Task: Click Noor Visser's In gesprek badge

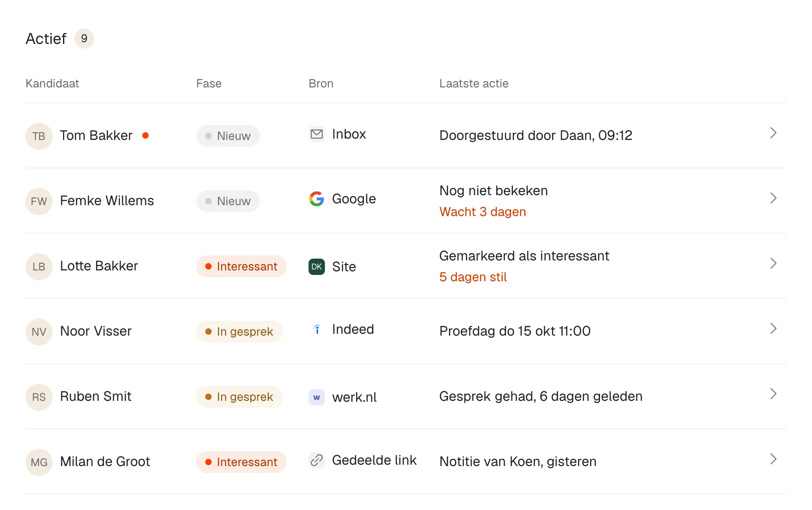Action: click(x=239, y=332)
